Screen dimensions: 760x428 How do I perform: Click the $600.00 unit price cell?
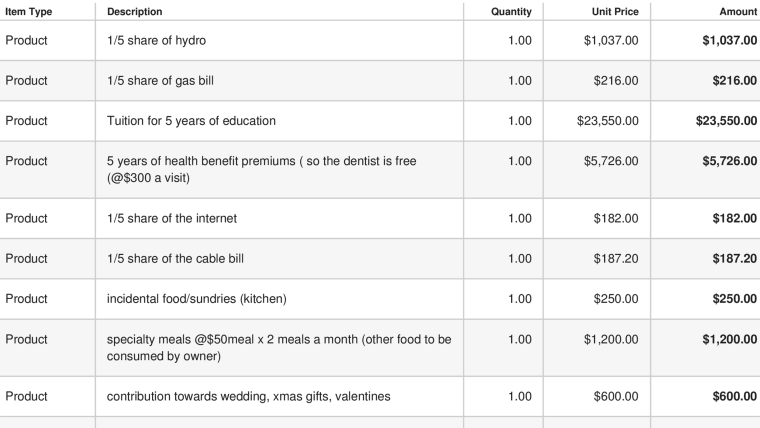616,396
